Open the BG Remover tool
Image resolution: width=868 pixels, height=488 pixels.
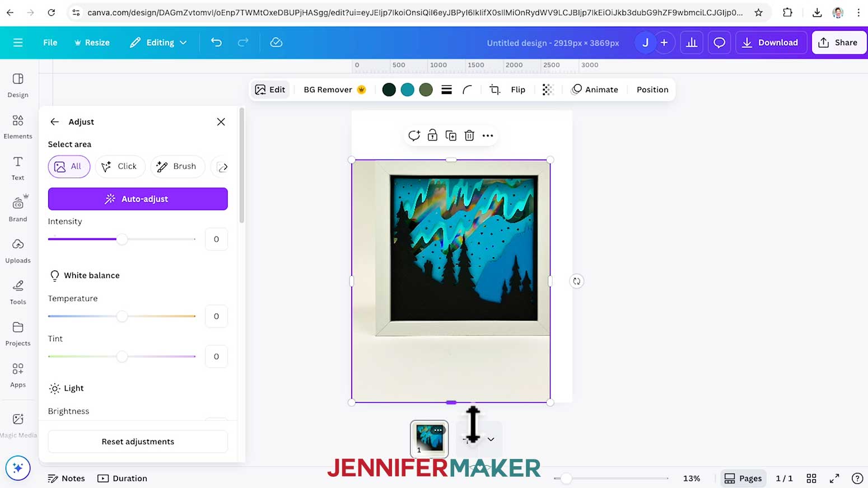coord(334,90)
